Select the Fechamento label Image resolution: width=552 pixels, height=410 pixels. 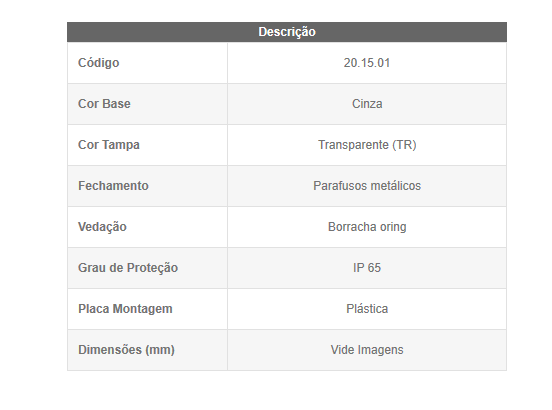pyautogui.click(x=113, y=186)
